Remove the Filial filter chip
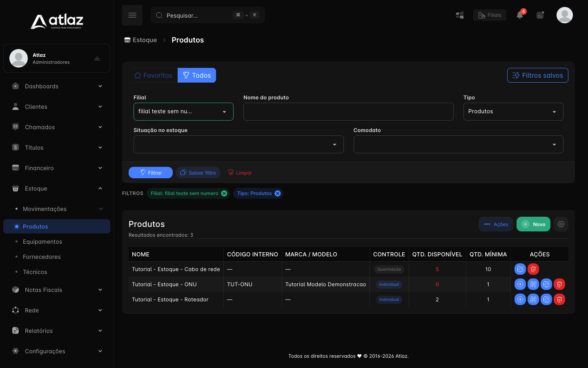The width and height of the screenshot is (588, 368). pos(224,193)
